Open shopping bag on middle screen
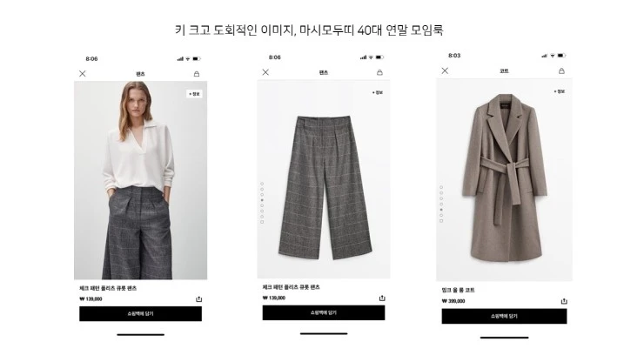 tap(379, 72)
